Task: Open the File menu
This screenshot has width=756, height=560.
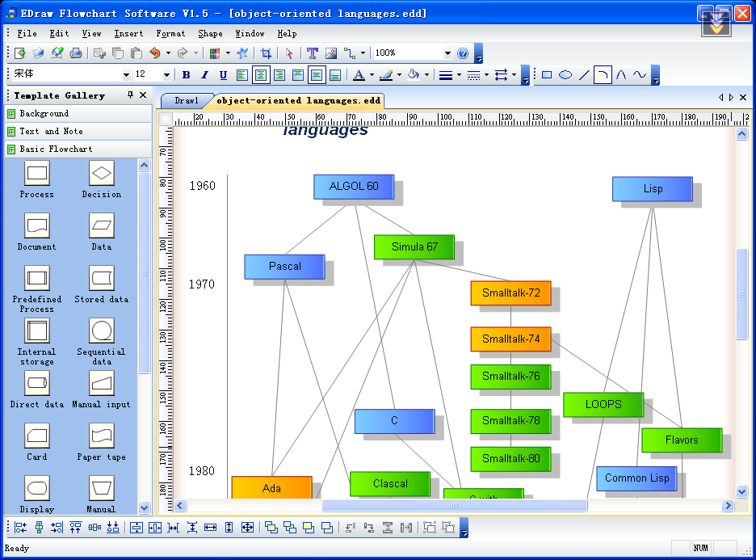Action: tap(27, 33)
